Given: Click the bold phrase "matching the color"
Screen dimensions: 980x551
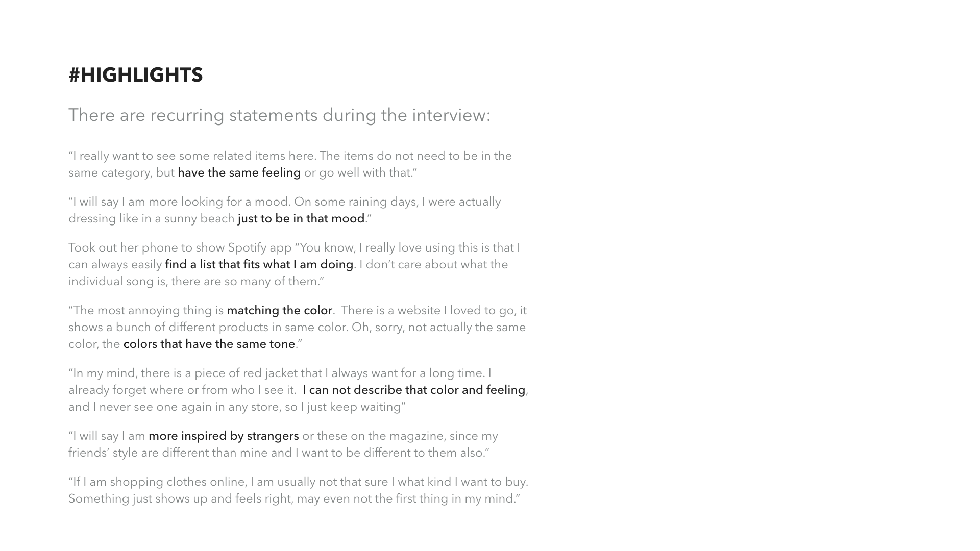Looking at the screenshot, I should [x=279, y=311].
